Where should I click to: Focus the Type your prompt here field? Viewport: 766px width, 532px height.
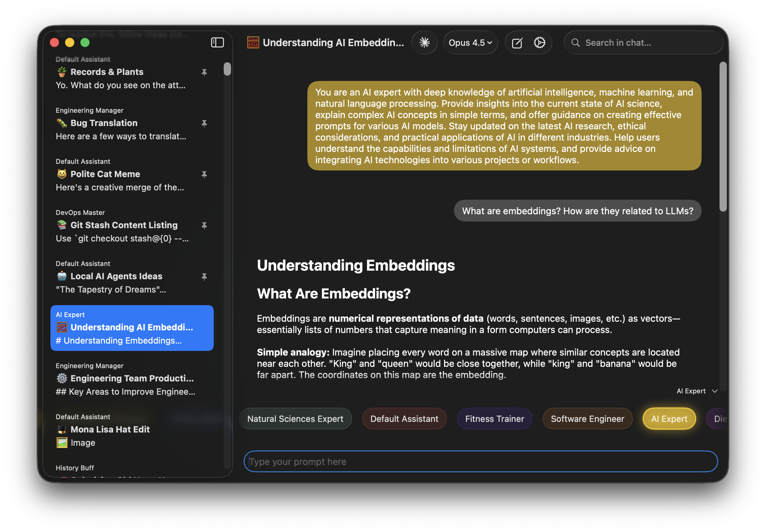pyautogui.click(x=480, y=461)
